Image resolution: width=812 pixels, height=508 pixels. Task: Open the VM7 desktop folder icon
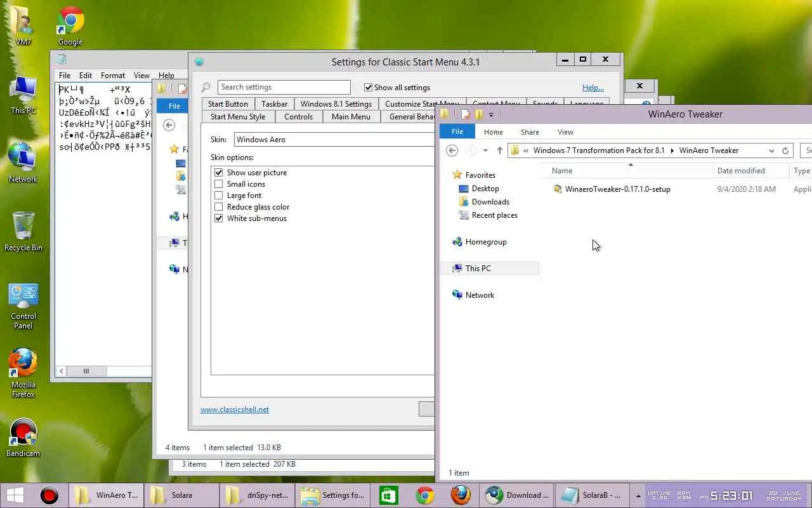pyautogui.click(x=23, y=25)
